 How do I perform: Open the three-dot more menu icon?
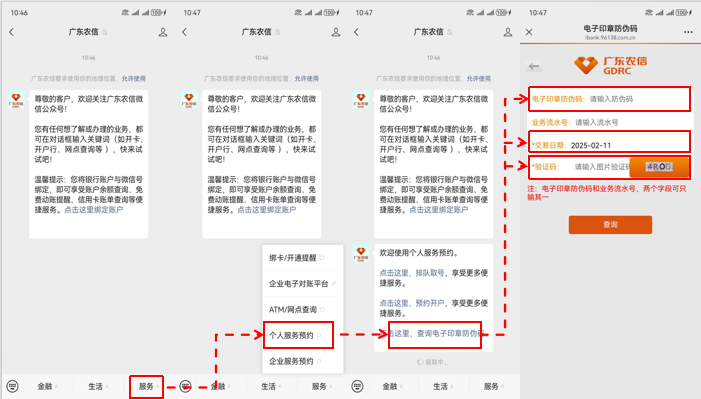click(x=688, y=32)
